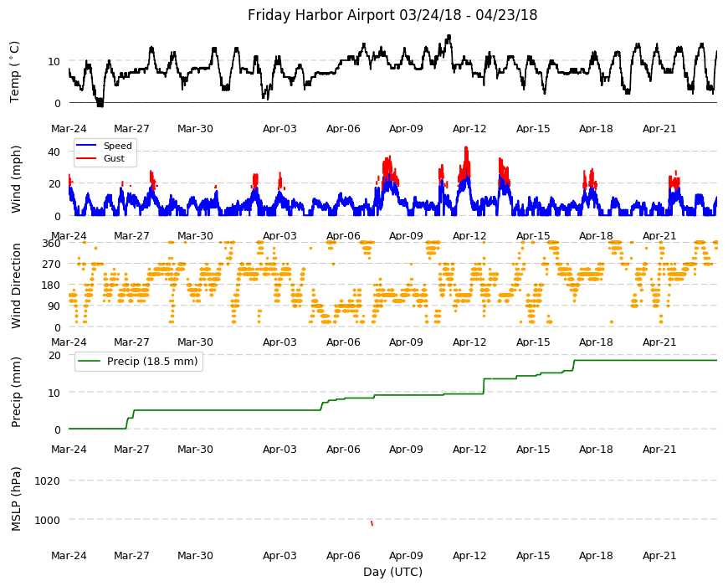Click the Temp (°C) axis label
Viewport: 728px width, 586px height.
tap(15, 72)
